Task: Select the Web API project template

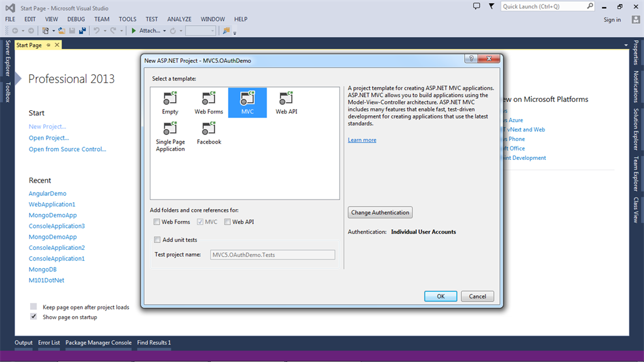Action: click(286, 103)
